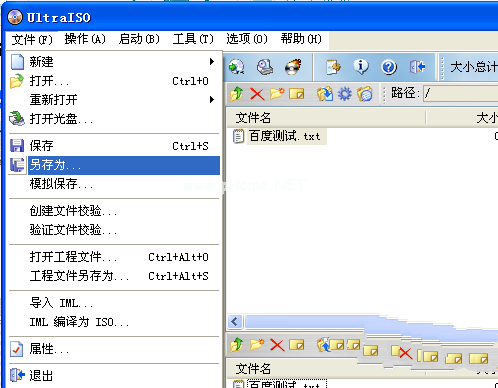Go up one folder in lower local toolbar
Image resolution: width=498 pixels, height=388 pixels.
pyautogui.click(x=237, y=345)
